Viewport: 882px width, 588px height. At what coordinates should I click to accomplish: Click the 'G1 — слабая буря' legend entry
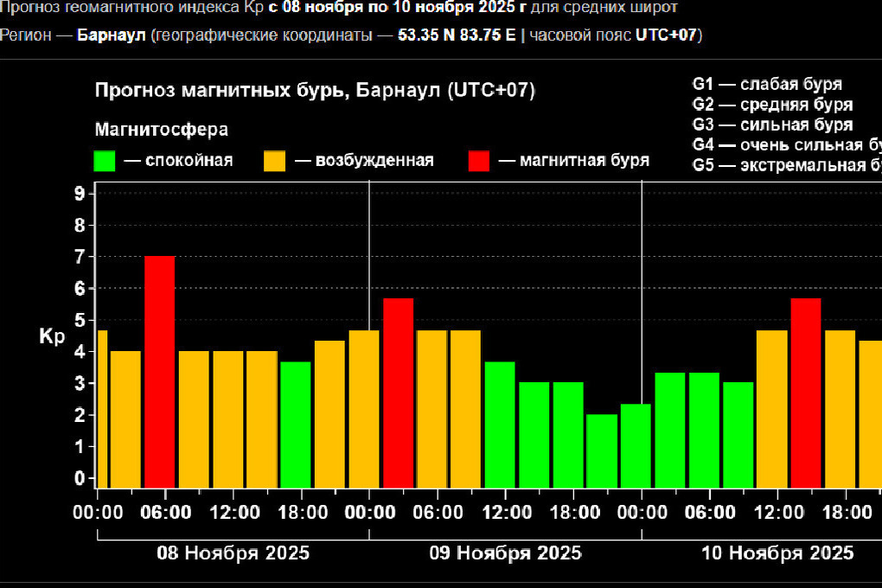[x=767, y=85]
